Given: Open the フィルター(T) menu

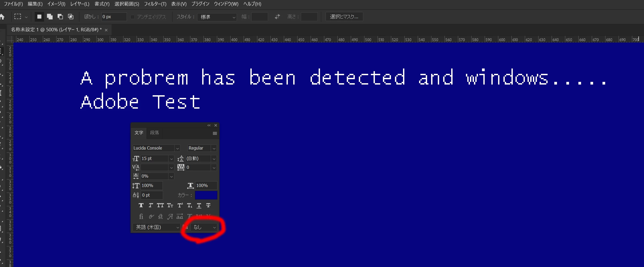Looking at the screenshot, I should coord(155,4).
